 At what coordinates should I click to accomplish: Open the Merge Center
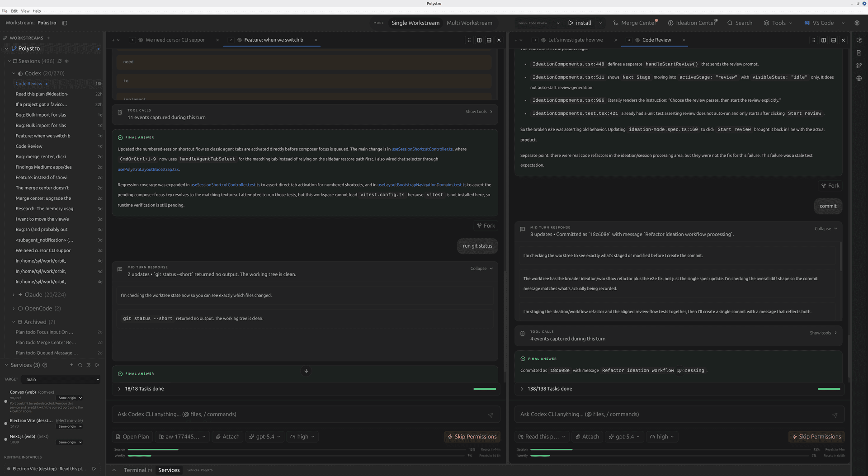635,23
